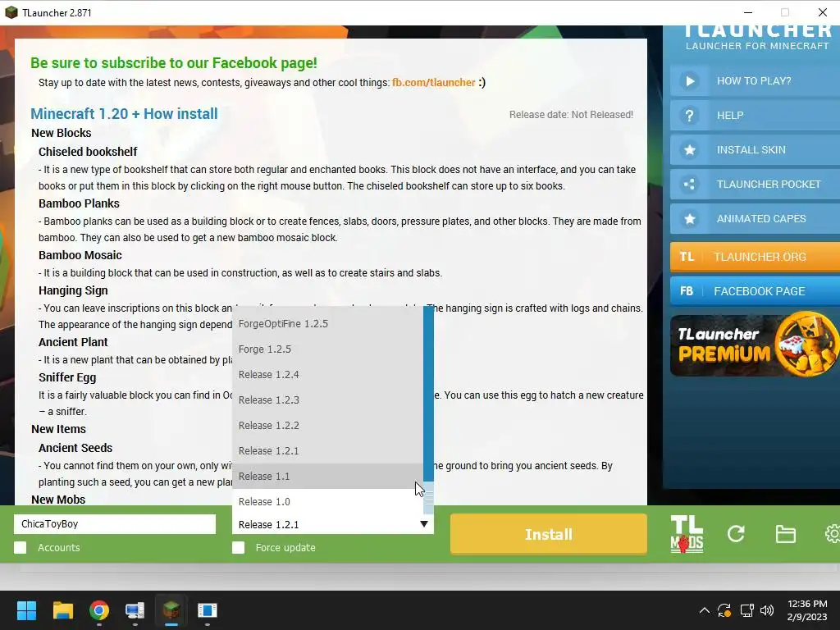840x630 pixels.
Task: Click the FB icon on Facebook Page button
Action: point(687,291)
